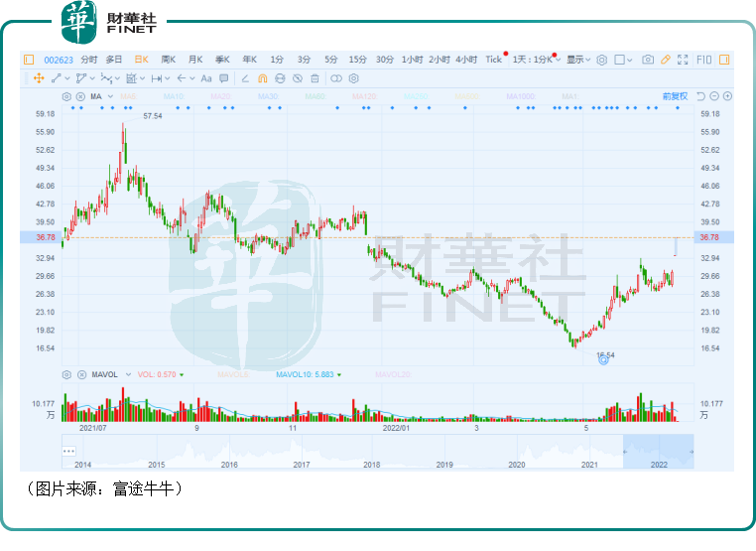756x551 pixels.
Task: Open MAVOL indicator settings gear
Action: 66,375
